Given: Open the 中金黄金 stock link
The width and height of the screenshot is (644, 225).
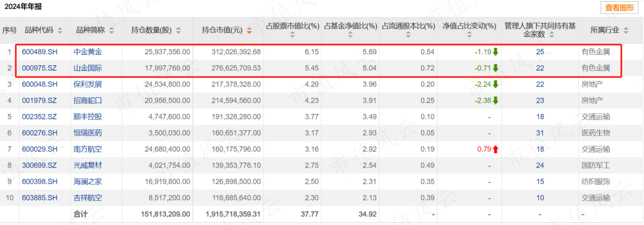Looking at the screenshot, I should [x=88, y=52].
